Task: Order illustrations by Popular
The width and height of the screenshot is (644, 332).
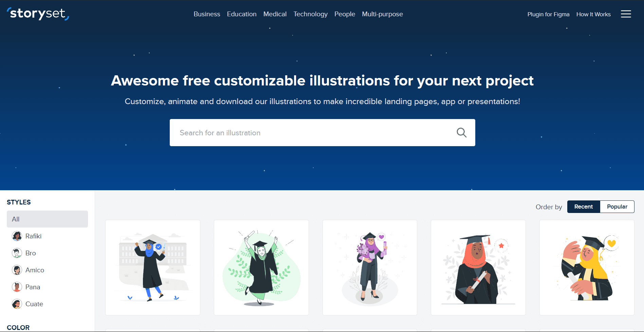Action: tap(617, 207)
